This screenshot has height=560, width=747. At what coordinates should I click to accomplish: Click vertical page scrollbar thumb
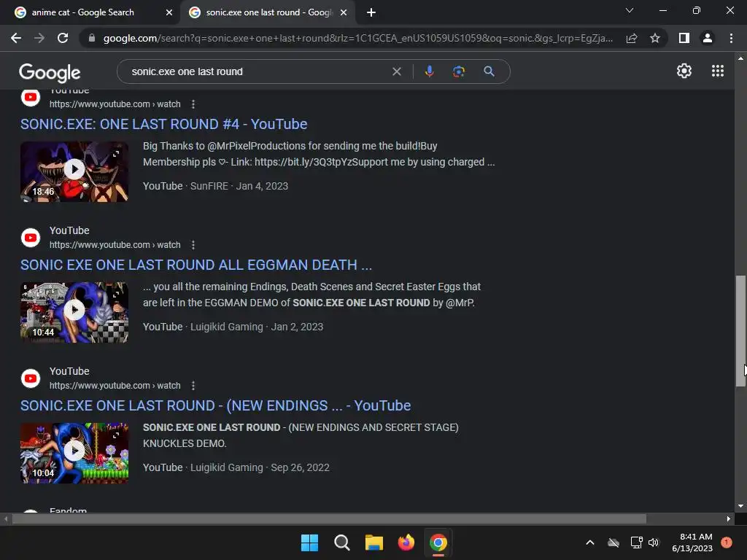(740, 331)
